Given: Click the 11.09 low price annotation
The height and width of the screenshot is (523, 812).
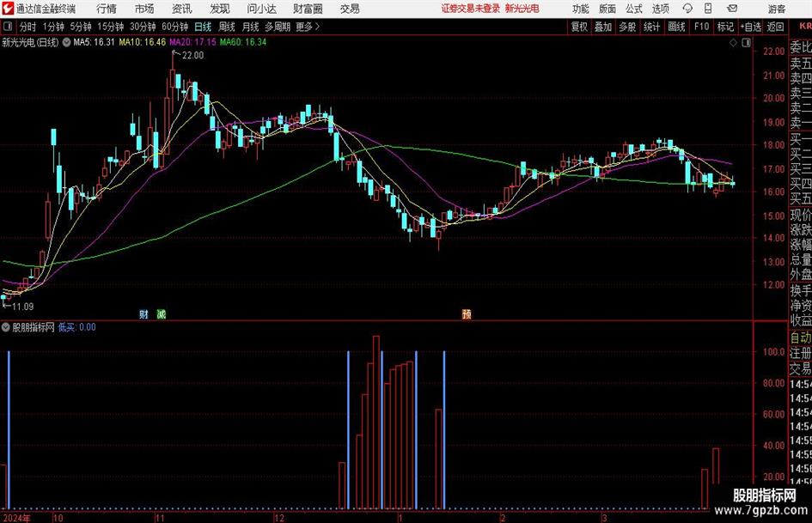Looking at the screenshot, I should pos(23,307).
